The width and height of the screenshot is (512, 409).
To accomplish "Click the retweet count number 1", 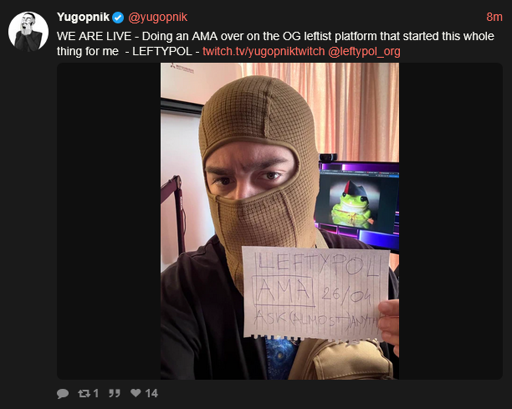I will [x=96, y=394].
